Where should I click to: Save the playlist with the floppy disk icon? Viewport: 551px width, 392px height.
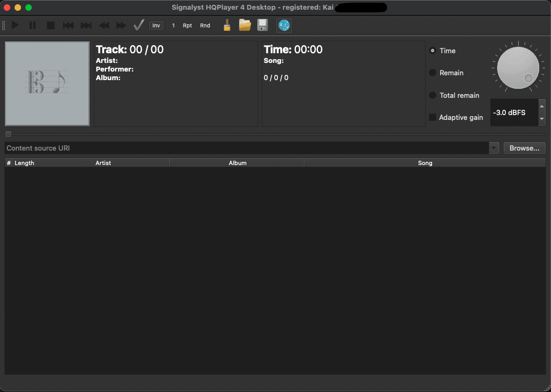click(263, 25)
